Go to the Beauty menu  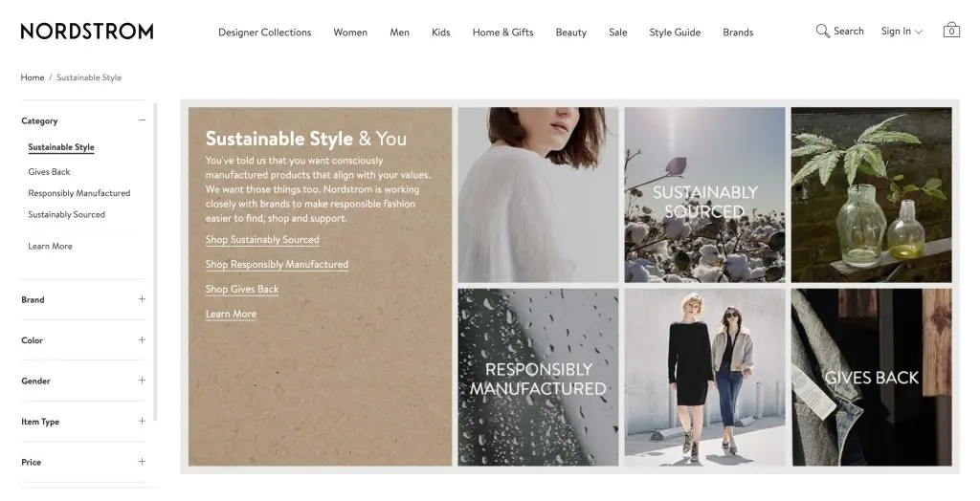pos(571,33)
